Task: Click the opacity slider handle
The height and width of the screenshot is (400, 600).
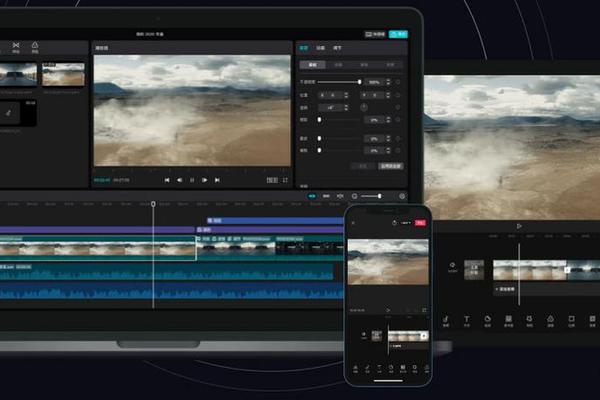Action: (359, 82)
